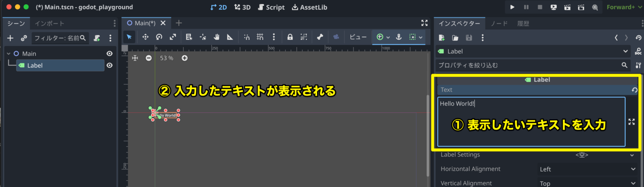Open the ビュー view menu
644x187 pixels.
pos(358,37)
